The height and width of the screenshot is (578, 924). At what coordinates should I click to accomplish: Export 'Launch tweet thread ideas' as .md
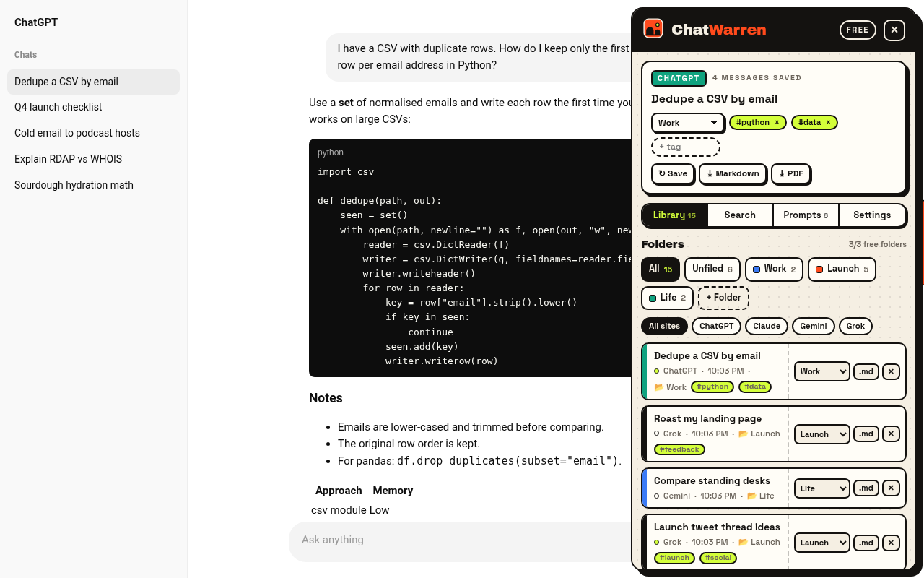coord(866,543)
